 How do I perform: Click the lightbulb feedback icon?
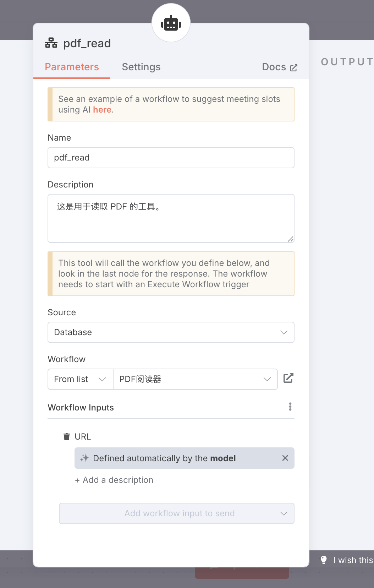[324, 560]
